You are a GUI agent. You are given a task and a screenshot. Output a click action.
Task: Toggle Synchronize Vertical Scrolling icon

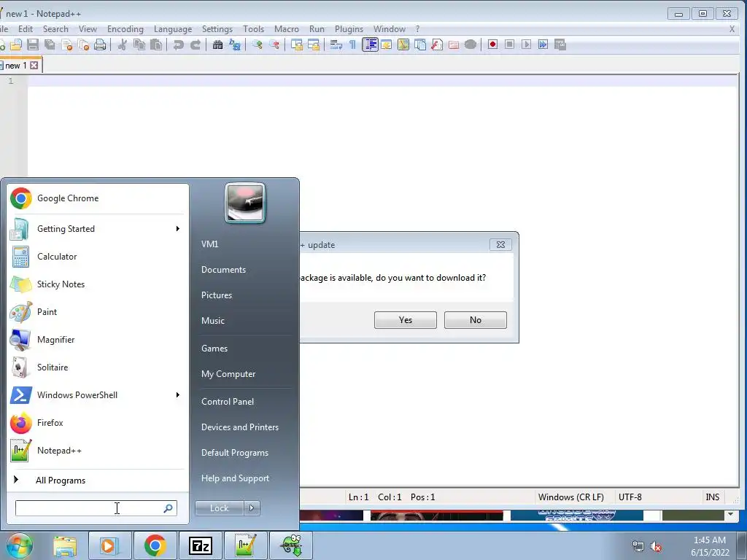[x=296, y=44]
